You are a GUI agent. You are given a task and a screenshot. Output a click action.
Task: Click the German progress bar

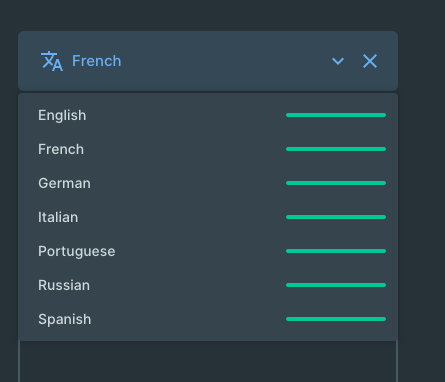point(336,183)
